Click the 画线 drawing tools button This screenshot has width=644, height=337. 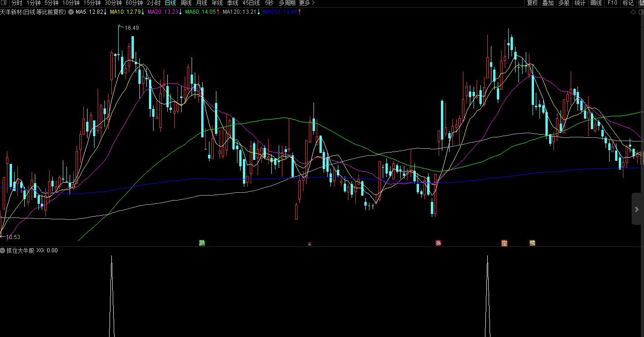coord(596,3)
